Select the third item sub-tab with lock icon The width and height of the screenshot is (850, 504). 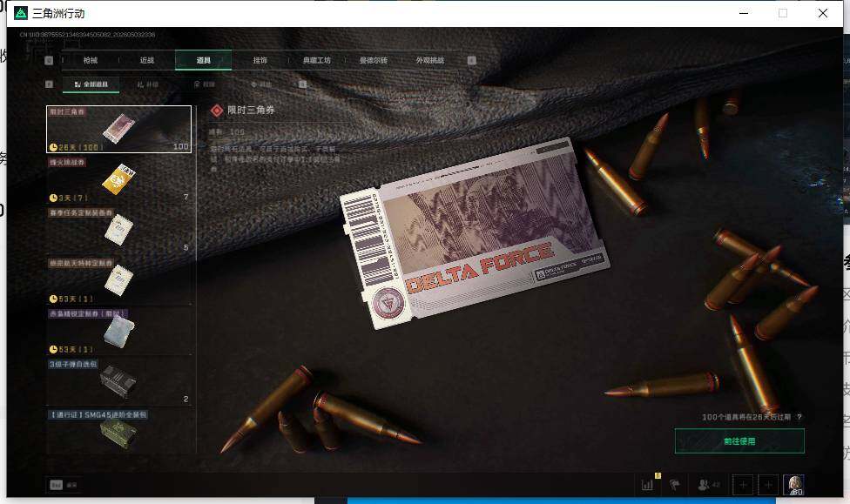[x=205, y=84]
